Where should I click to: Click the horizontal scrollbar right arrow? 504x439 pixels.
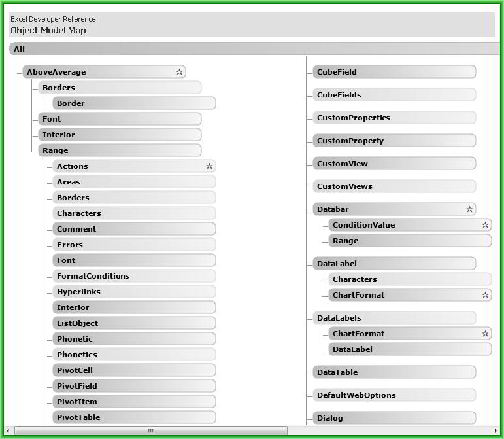(496, 430)
